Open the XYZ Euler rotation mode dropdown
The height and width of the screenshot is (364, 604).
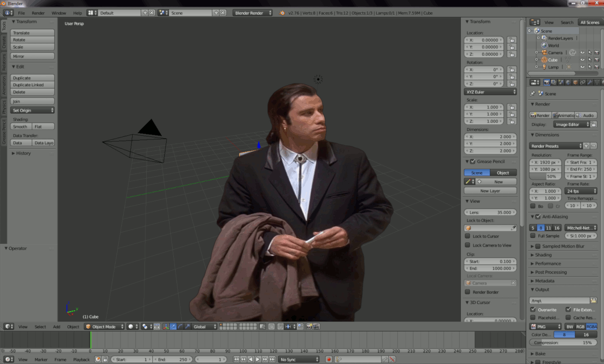click(491, 92)
